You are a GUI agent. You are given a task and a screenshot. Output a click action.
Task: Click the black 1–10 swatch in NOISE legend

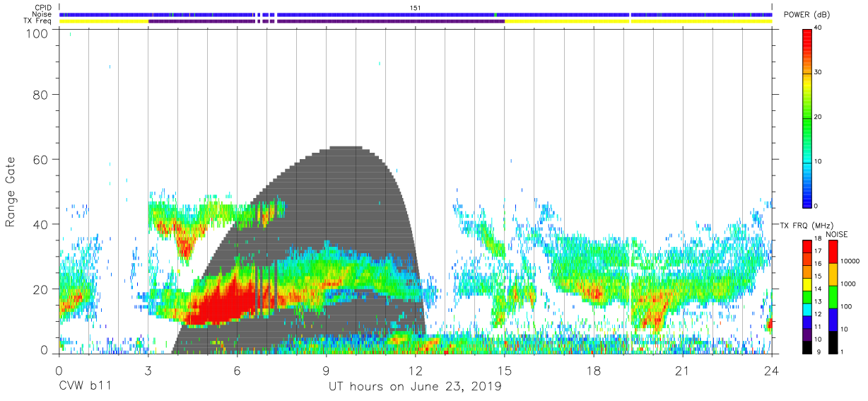click(x=833, y=342)
